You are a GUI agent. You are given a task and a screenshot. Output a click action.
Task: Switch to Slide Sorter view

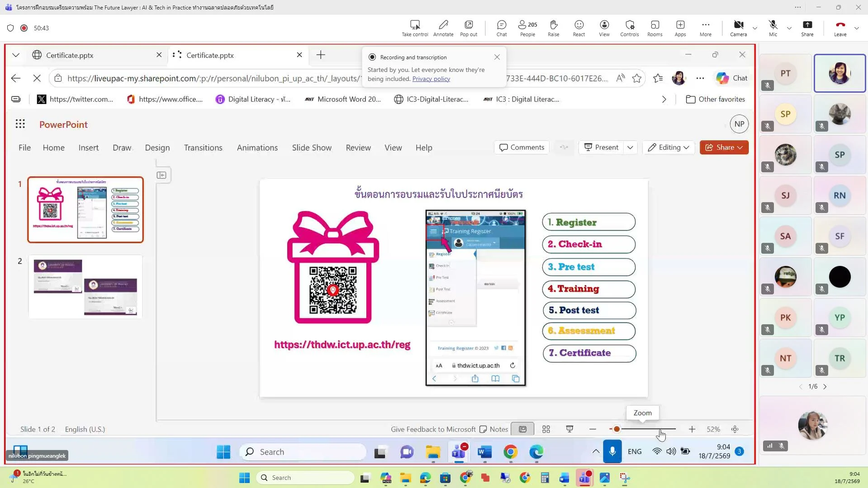[x=546, y=429]
